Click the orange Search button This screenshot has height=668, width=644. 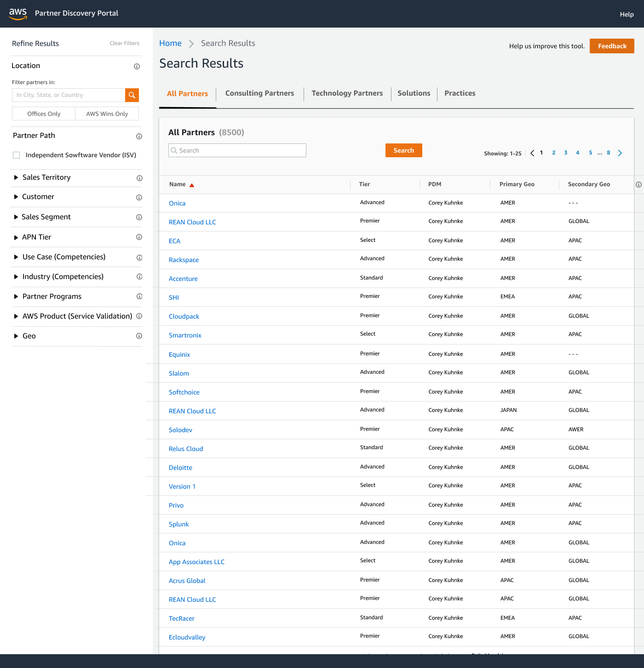click(403, 150)
